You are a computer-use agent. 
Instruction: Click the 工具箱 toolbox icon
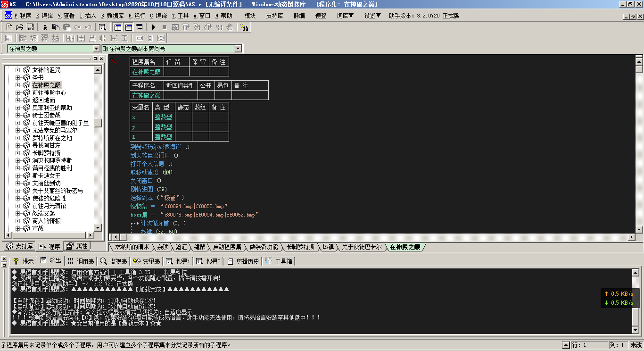pos(268,261)
